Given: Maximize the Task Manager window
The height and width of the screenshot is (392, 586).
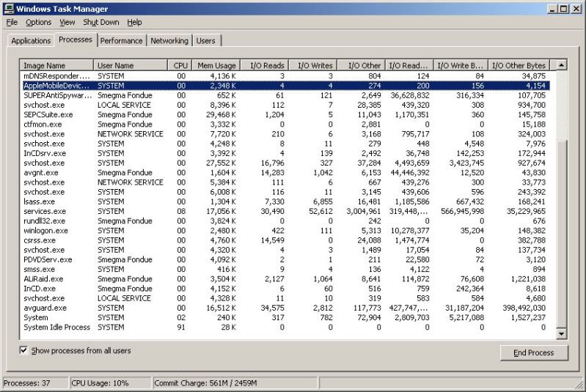Looking at the screenshot, I should [563, 9].
